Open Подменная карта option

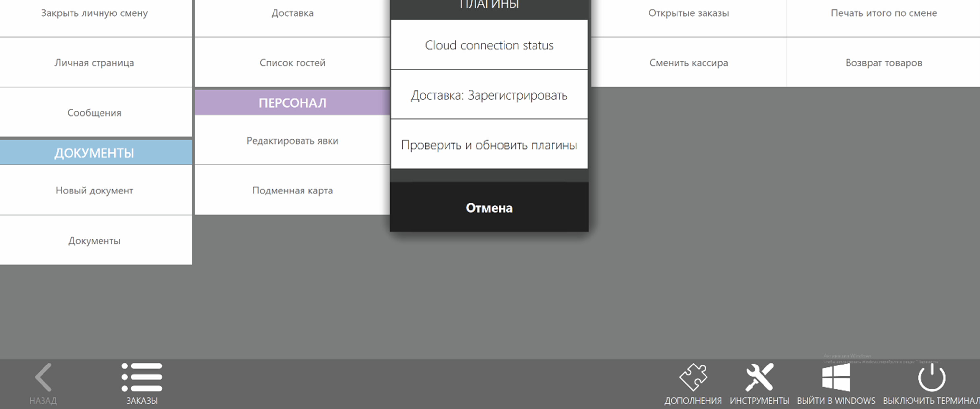(x=292, y=190)
